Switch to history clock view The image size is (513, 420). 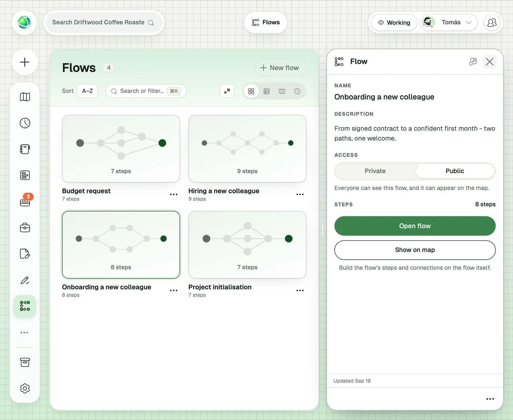click(297, 91)
